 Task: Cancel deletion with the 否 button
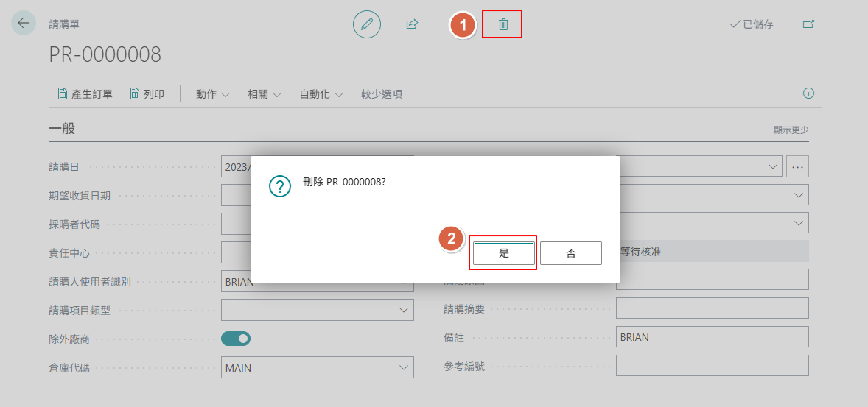pyautogui.click(x=571, y=253)
